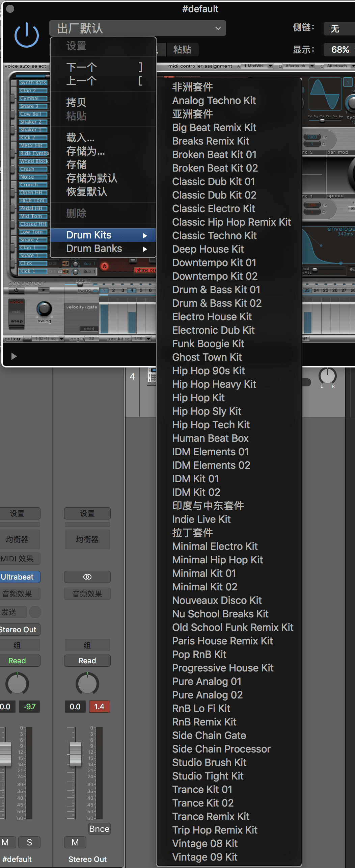Select 存储为默认 from the settings menu

[91, 178]
